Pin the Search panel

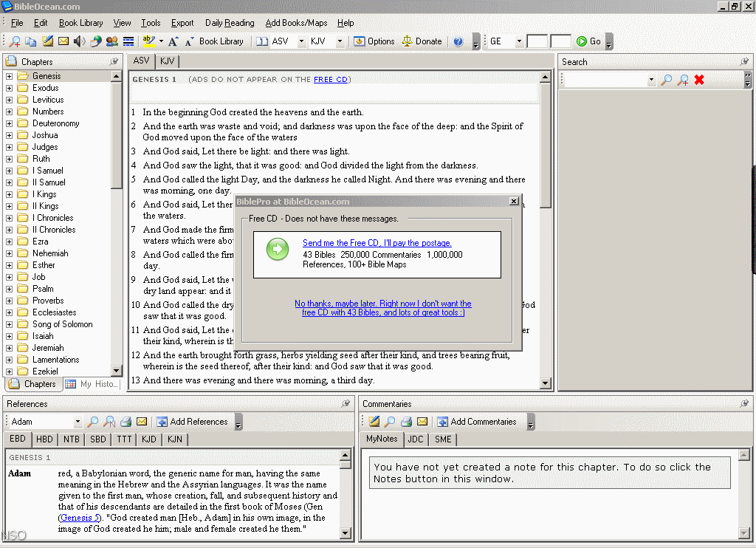[x=744, y=62]
